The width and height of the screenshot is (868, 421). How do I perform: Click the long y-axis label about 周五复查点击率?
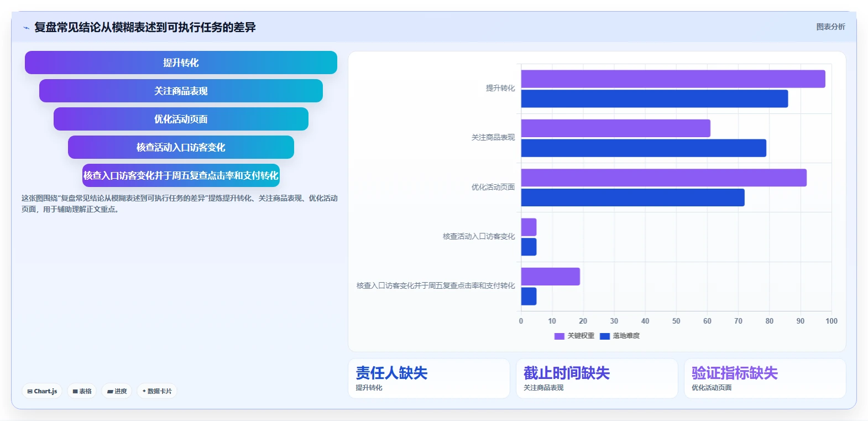436,285
